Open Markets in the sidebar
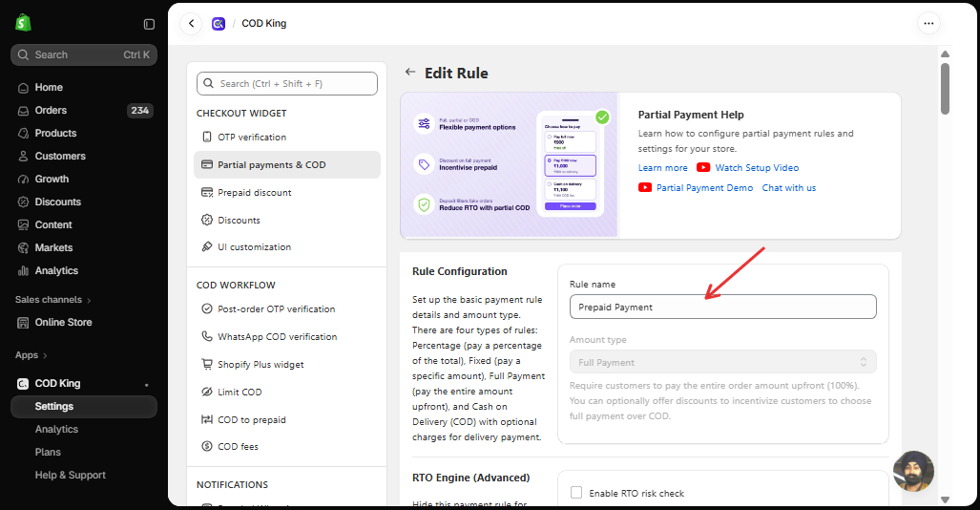Image resolution: width=980 pixels, height=510 pixels. tap(84, 247)
